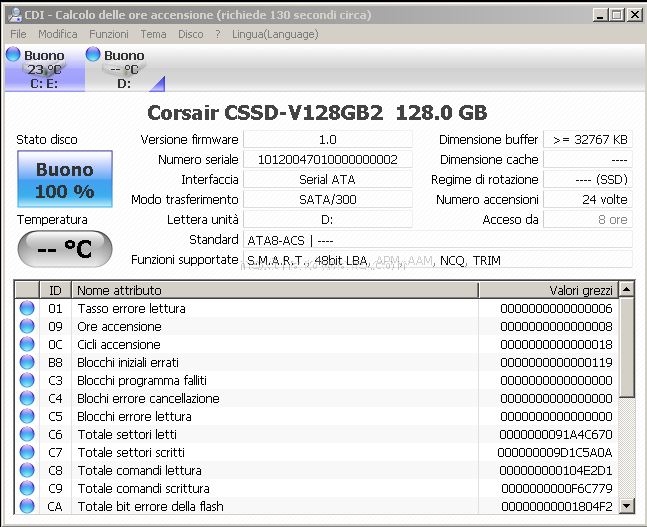Open the File menu
The height and width of the screenshot is (527, 647).
[18, 34]
